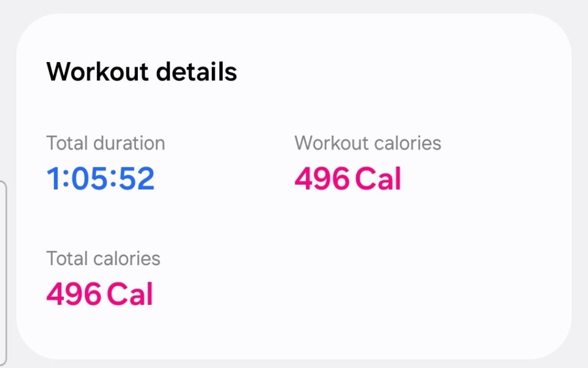This screenshot has width=588, height=368.
Task: Tap the blue 1:05:52 duration value
Action: coord(100,179)
